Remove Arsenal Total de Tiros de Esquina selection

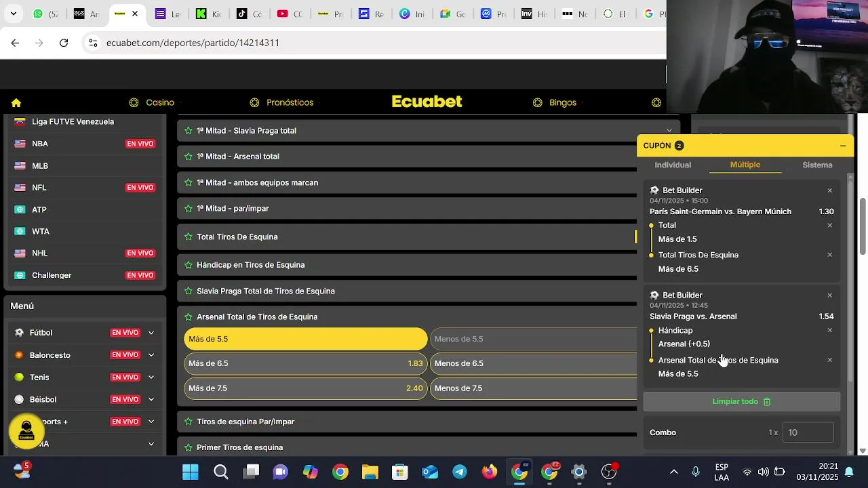click(829, 361)
